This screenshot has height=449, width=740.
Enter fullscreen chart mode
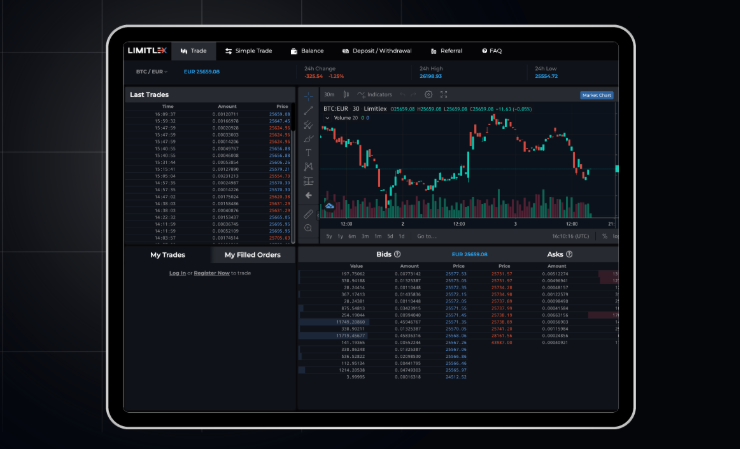(x=444, y=94)
